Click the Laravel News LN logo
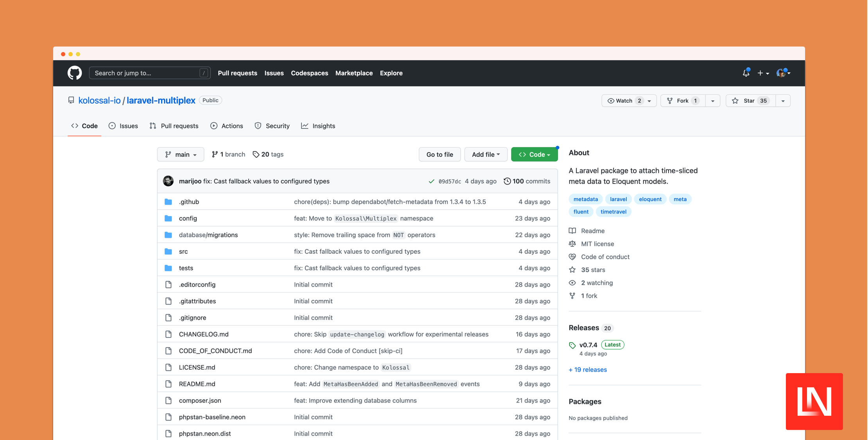Image resolution: width=868 pixels, height=440 pixels. point(814,401)
